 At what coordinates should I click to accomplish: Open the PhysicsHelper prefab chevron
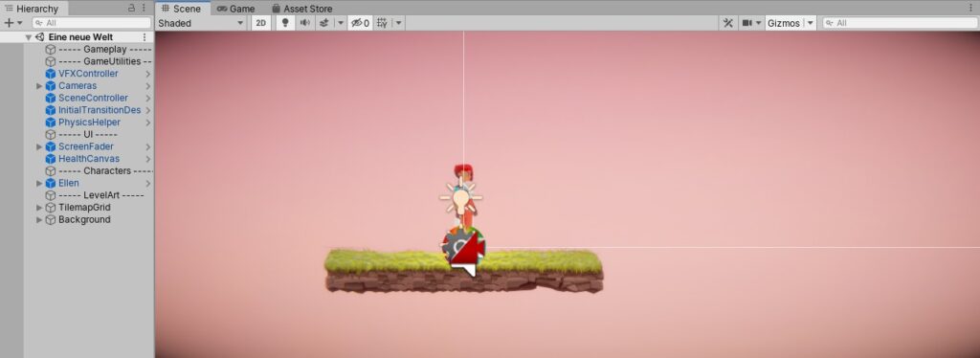point(148,123)
